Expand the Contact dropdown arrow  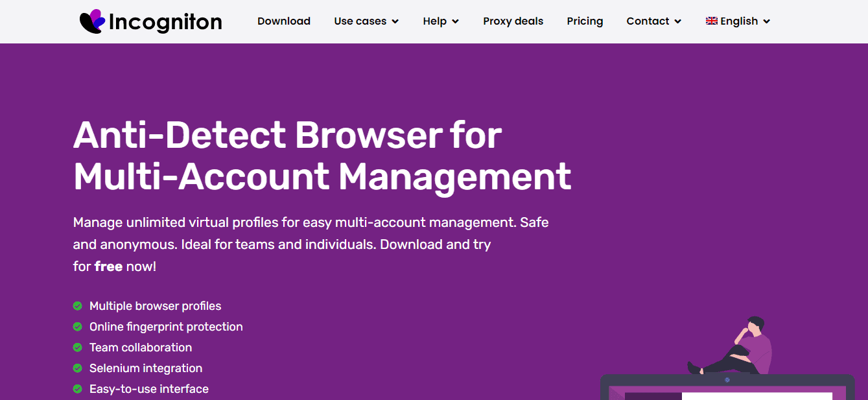678,21
